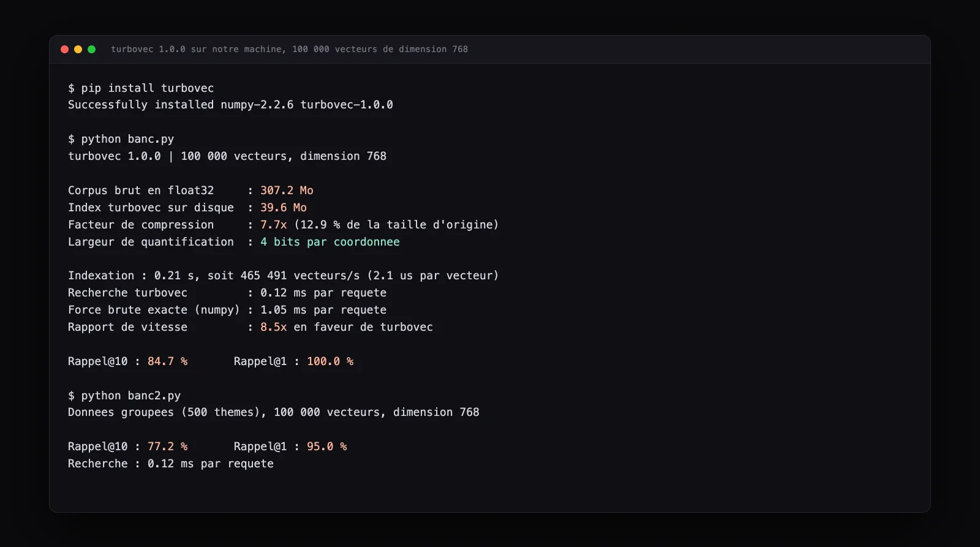Screen dimensions: 980x547
Task: Maximize the terminal with the green button
Action: (91, 49)
